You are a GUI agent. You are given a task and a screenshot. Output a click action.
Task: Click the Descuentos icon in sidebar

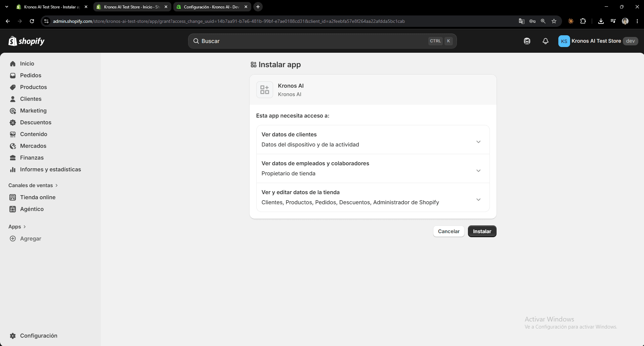click(x=13, y=123)
